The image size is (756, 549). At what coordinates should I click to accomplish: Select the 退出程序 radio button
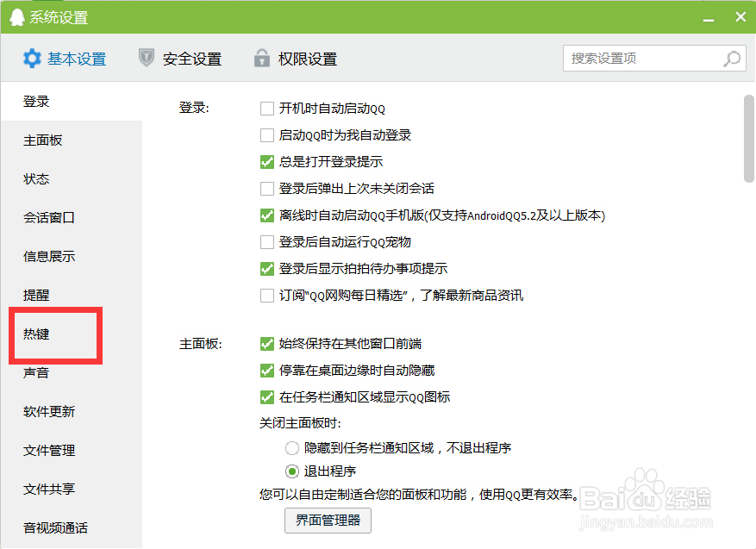click(x=291, y=471)
